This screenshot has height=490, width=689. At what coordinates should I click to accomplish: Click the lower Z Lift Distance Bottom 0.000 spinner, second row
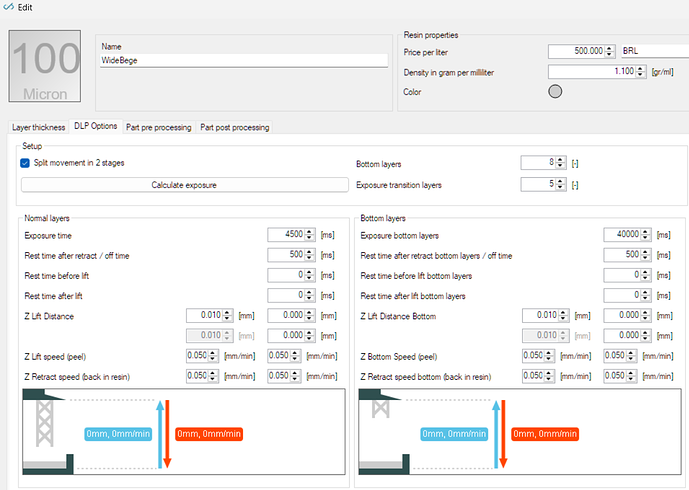[x=645, y=336]
